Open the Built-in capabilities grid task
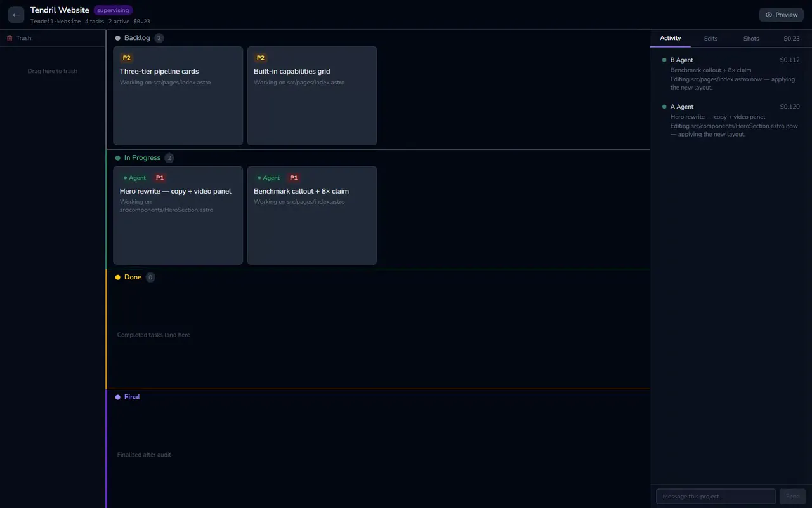Image resolution: width=812 pixels, height=508 pixels. (x=312, y=96)
